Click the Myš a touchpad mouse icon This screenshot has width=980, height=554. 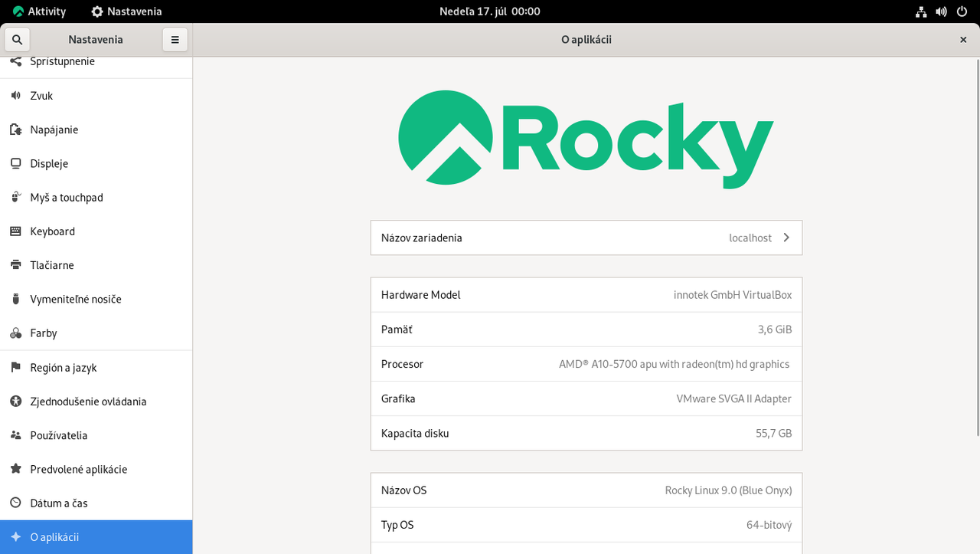tap(16, 197)
